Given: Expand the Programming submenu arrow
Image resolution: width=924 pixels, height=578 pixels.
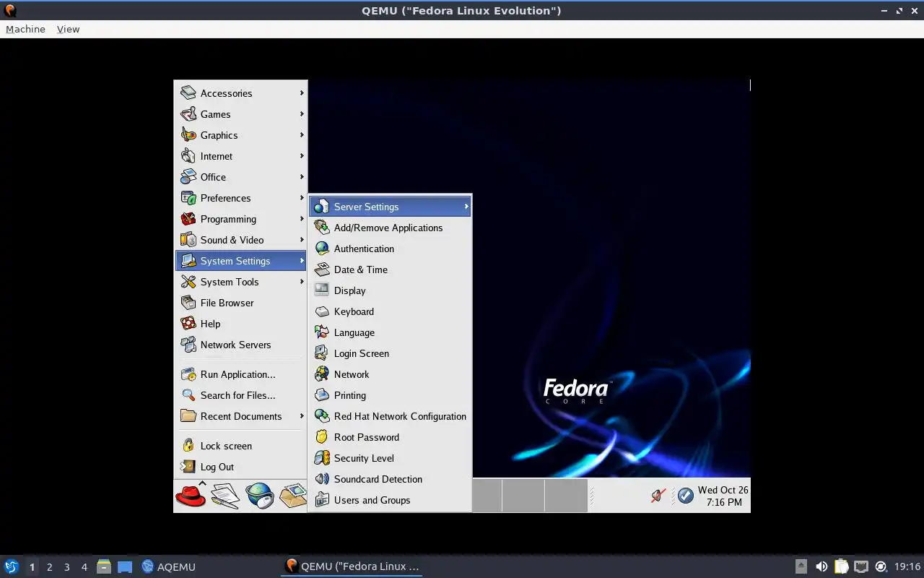Looking at the screenshot, I should click(302, 219).
